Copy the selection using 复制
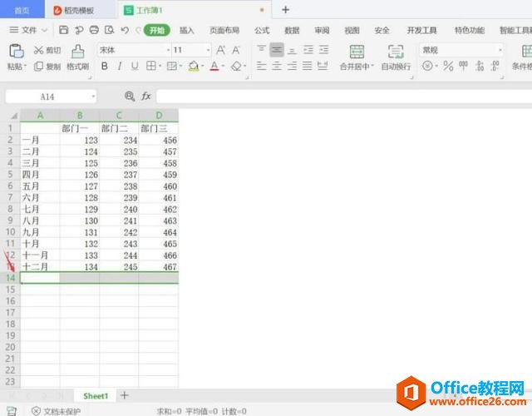Viewport: 532px width, 416px height. pyautogui.click(x=47, y=67)
